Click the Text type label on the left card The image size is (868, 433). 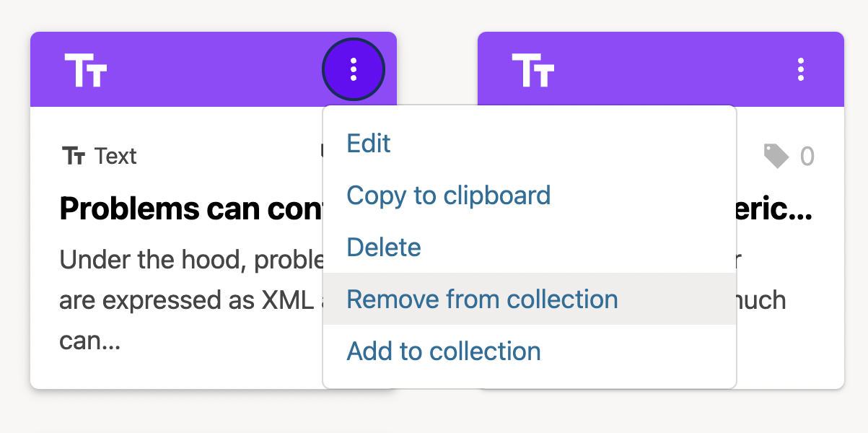tap(115, 155)
